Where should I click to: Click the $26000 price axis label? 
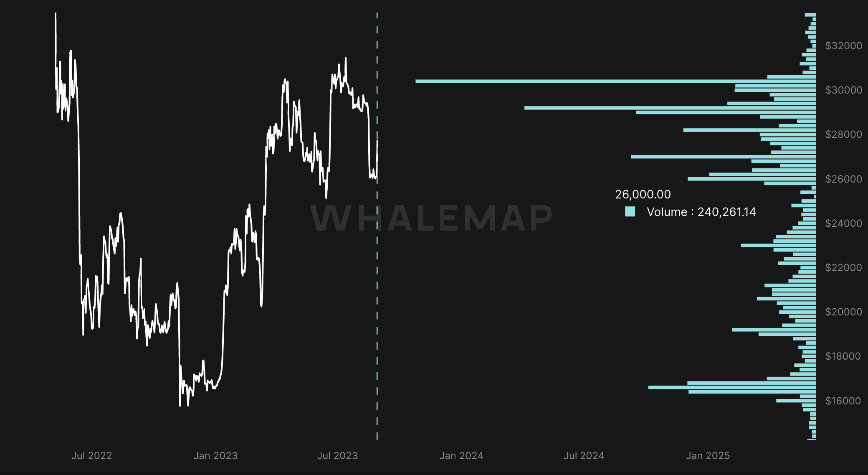coord(843,179)
